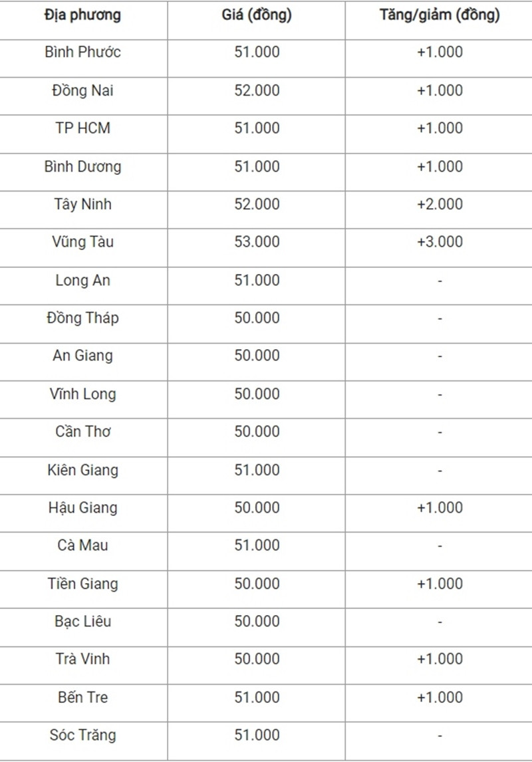The width and height of the screenshot is (532, 762).
Task: Select the Bạc Liêu cell
Action: pos(82,622)
